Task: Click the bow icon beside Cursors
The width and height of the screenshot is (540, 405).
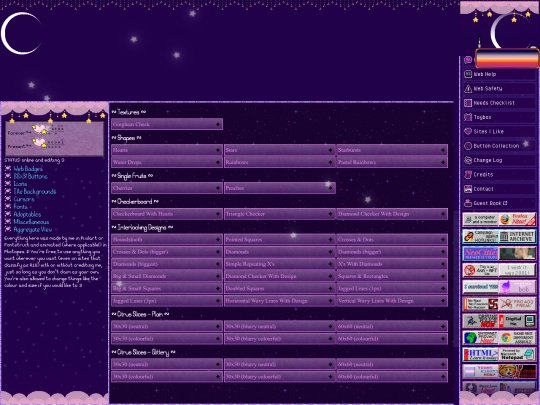Action: coord(8,199)
